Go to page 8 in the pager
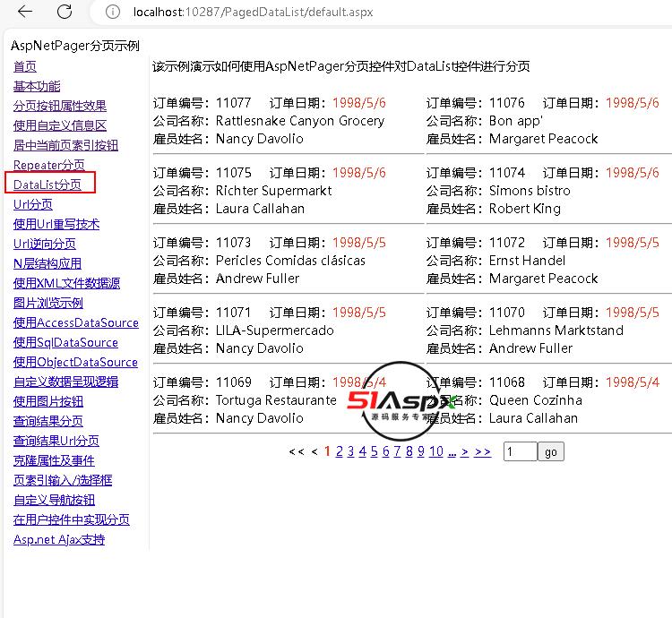 point(409,451)
